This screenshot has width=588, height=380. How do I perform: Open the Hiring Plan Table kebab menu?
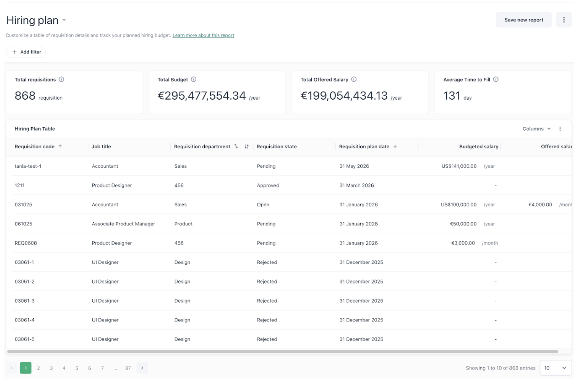point(560,129)
